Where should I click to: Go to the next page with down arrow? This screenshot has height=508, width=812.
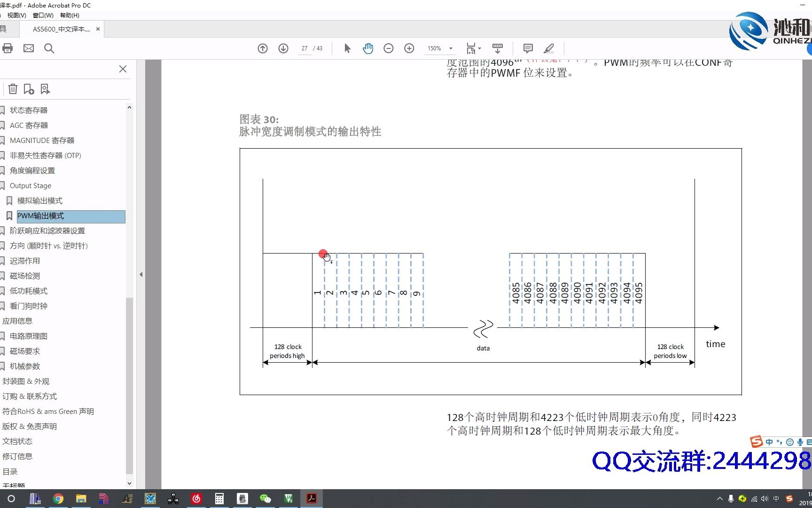click(x=283, y=48)
